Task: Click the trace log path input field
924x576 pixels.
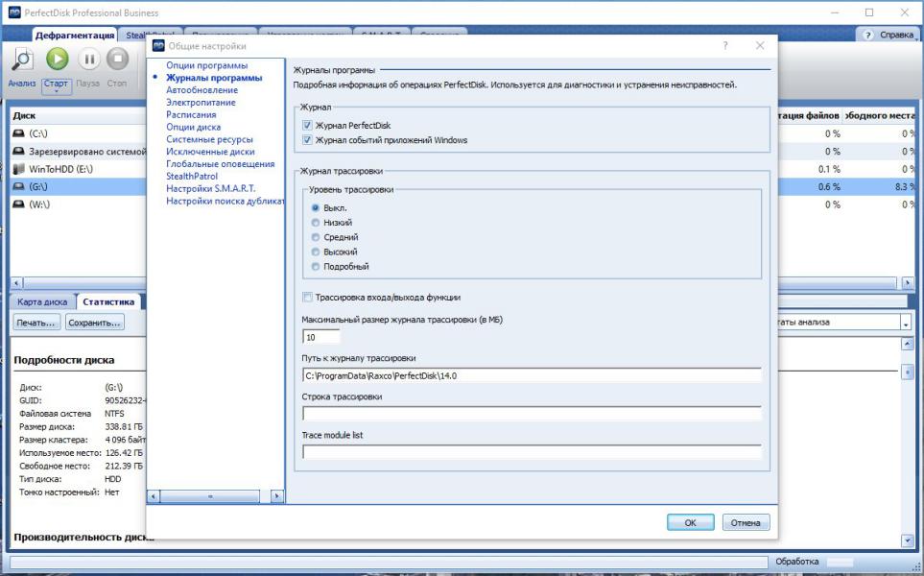Action: pos(532,375)
